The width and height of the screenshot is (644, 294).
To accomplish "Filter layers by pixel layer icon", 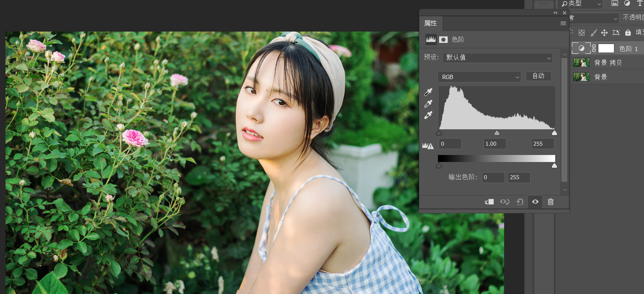I will [x=614, y=4].
